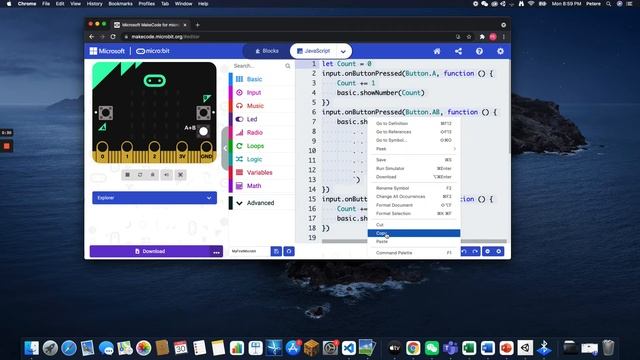The image size is (640, 360).
Task: Toggle simulator debug mode (bug icon)
Action: [x=153, y=175]
